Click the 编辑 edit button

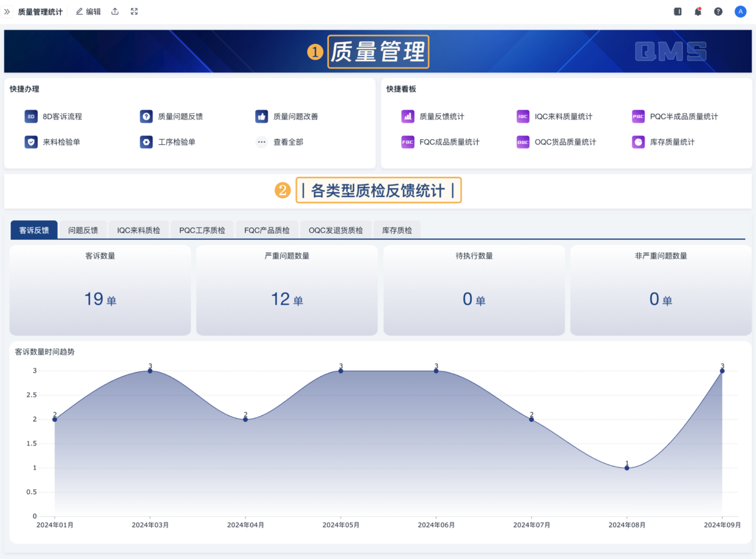pyautogui.click(x=88, y=11)
